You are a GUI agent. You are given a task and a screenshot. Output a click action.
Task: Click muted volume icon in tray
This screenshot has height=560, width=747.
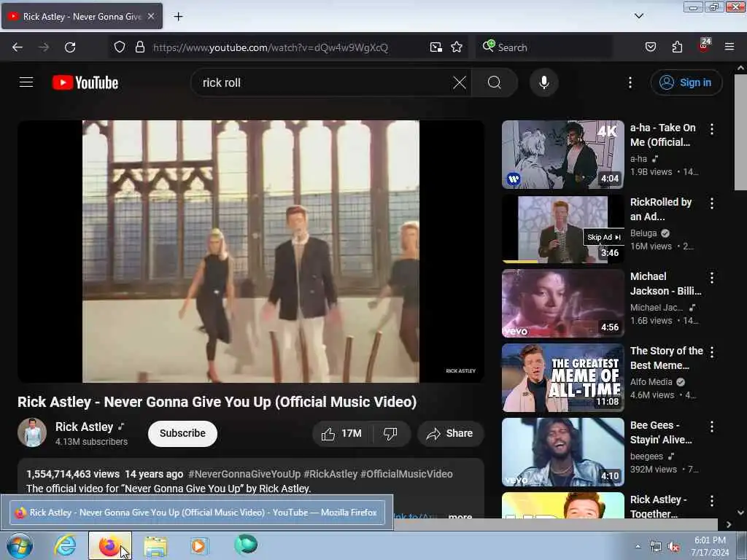(x=673, y=547)
